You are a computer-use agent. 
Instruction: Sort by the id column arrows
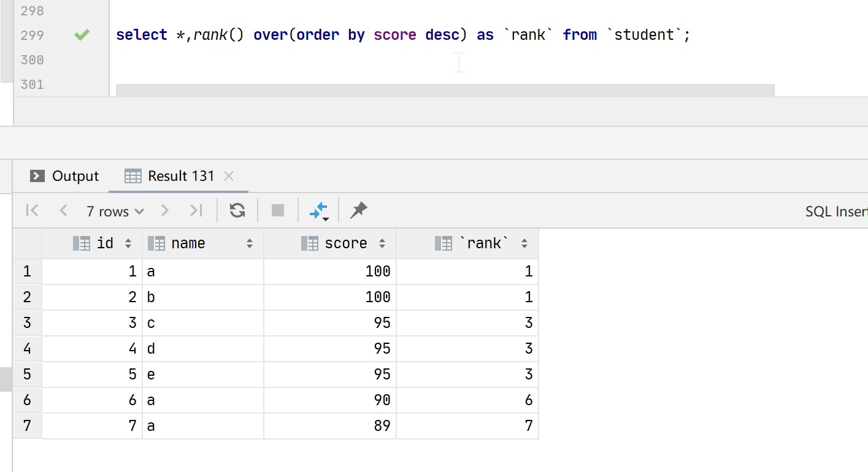(128, 244)
